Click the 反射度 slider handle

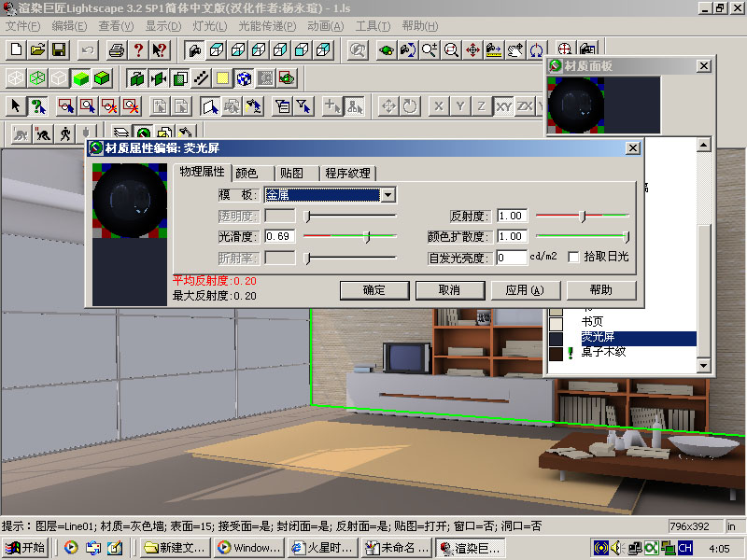[583, 217]
